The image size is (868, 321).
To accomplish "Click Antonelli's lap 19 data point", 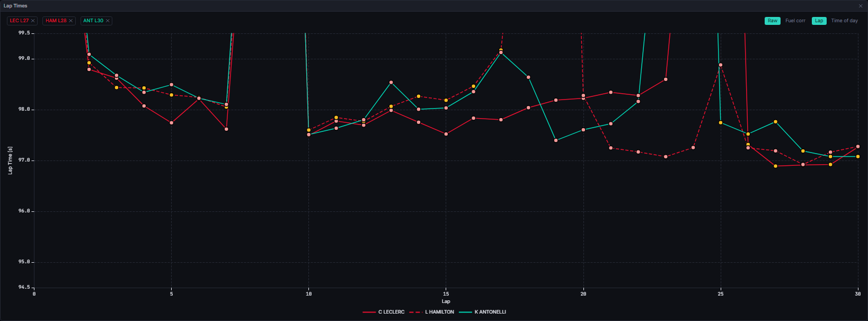I will (556, 140).
